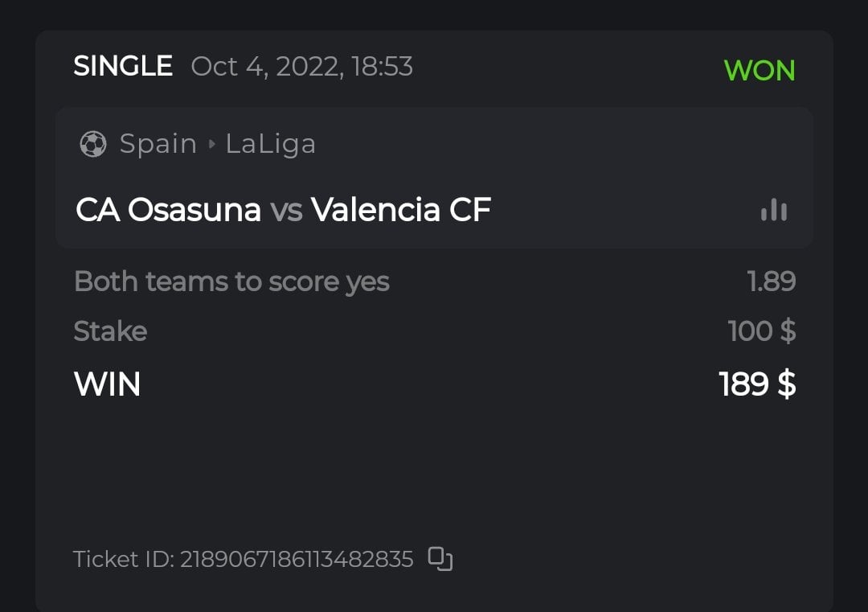Viewport: 868px width, 612px height.
Task: Click the Valencia CF team name
Action: coord(401,210)
